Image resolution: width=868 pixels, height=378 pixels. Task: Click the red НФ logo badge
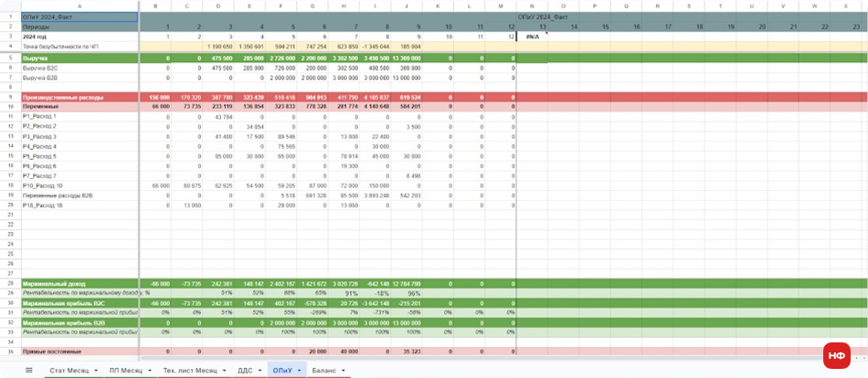tap(836, 356)
